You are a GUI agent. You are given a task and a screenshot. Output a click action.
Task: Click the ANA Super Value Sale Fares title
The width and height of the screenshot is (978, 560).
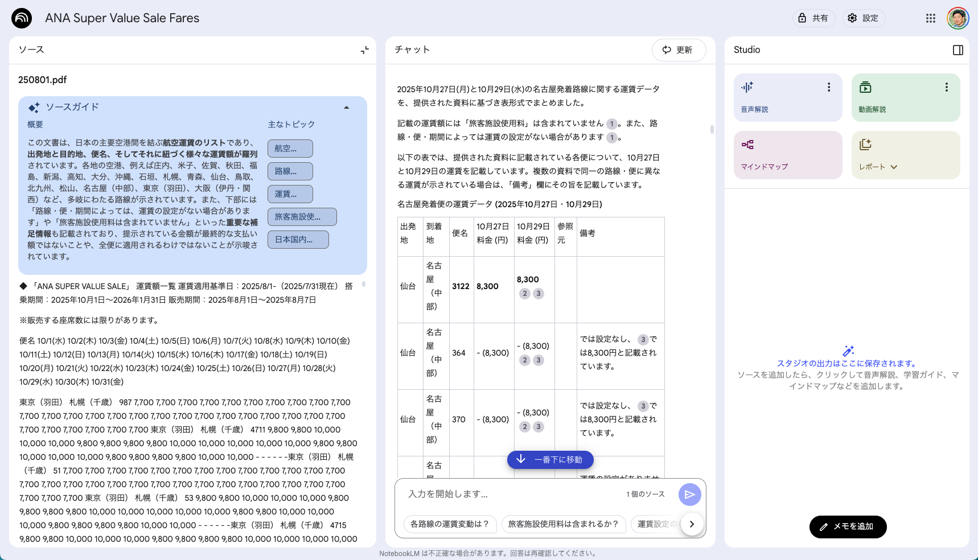click(122, 18)
